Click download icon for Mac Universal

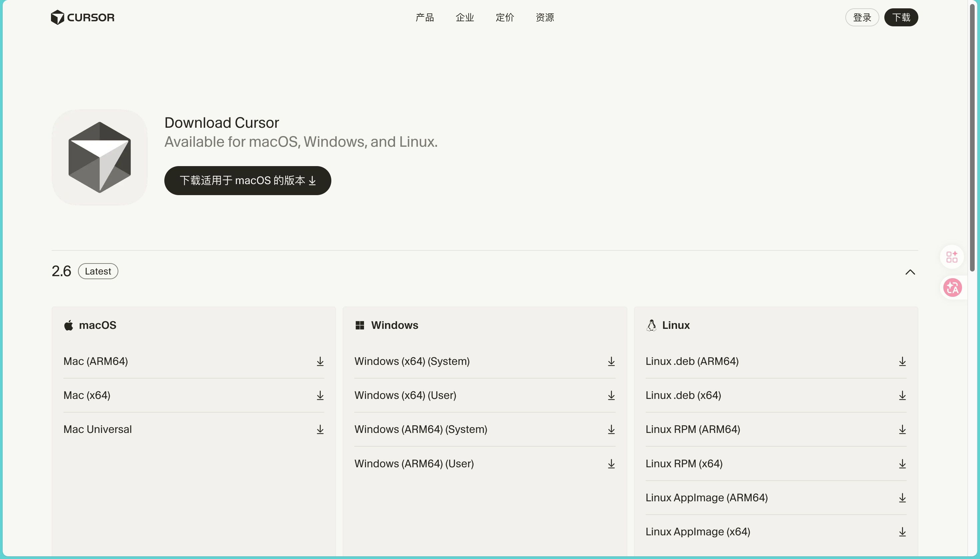tap(320, 429)
